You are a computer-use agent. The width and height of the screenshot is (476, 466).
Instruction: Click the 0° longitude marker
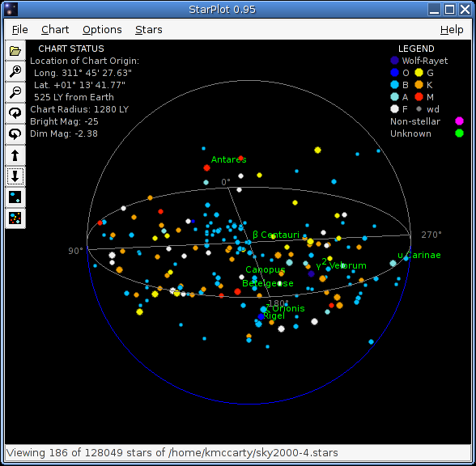(226, 182)
